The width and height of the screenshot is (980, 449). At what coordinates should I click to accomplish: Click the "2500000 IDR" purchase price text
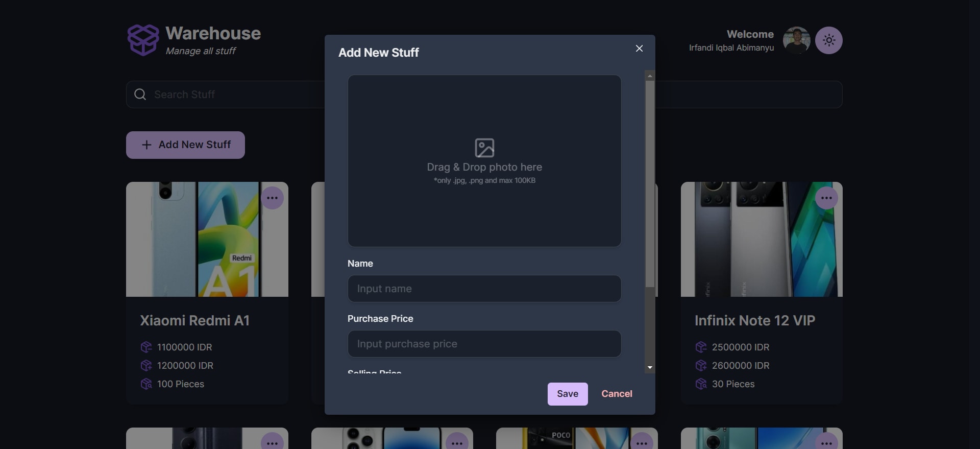[741, 347]
